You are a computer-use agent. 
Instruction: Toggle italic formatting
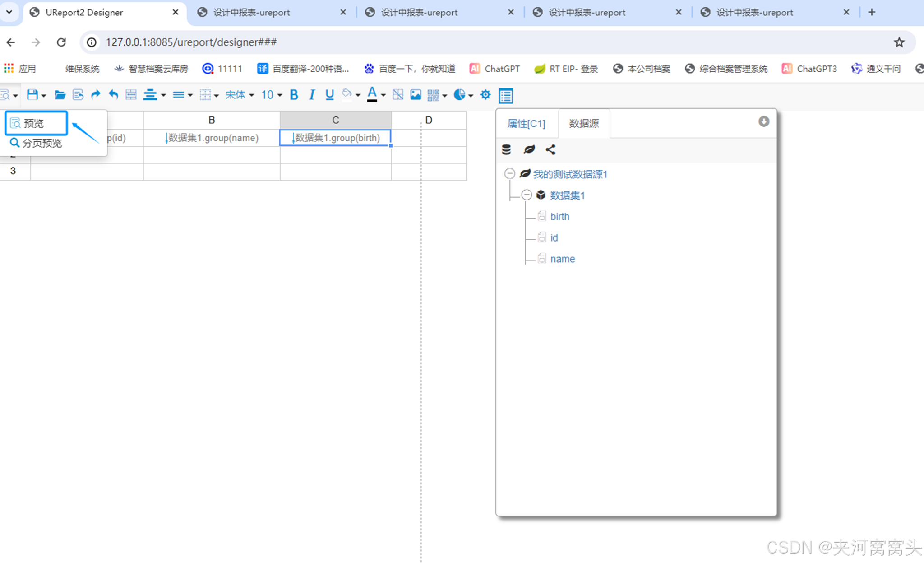pos(312,95)
